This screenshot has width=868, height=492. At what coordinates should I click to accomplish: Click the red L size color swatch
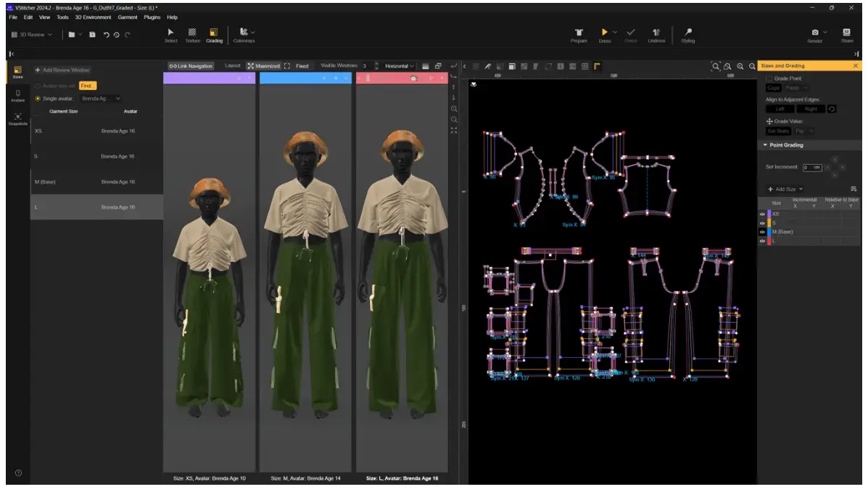click(x=769, y=240)
